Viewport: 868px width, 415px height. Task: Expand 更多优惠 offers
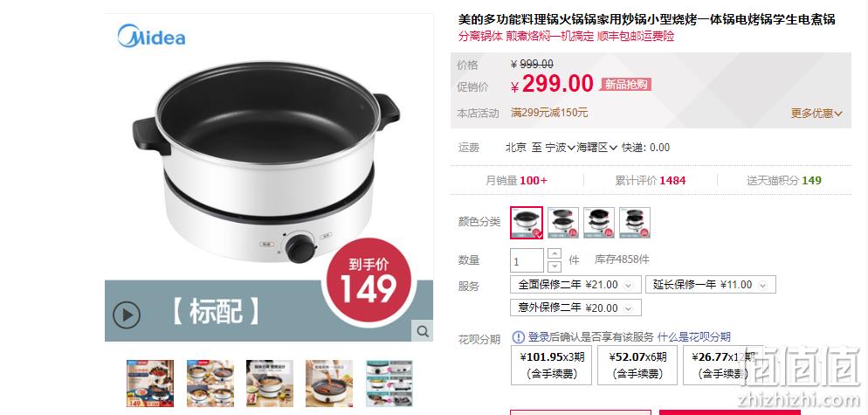816,113
